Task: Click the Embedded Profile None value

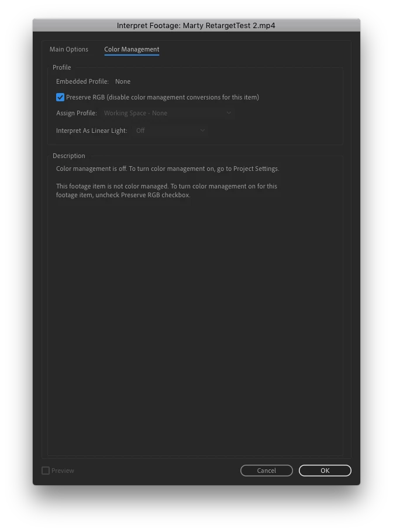Action: click(x=123, y=81)
